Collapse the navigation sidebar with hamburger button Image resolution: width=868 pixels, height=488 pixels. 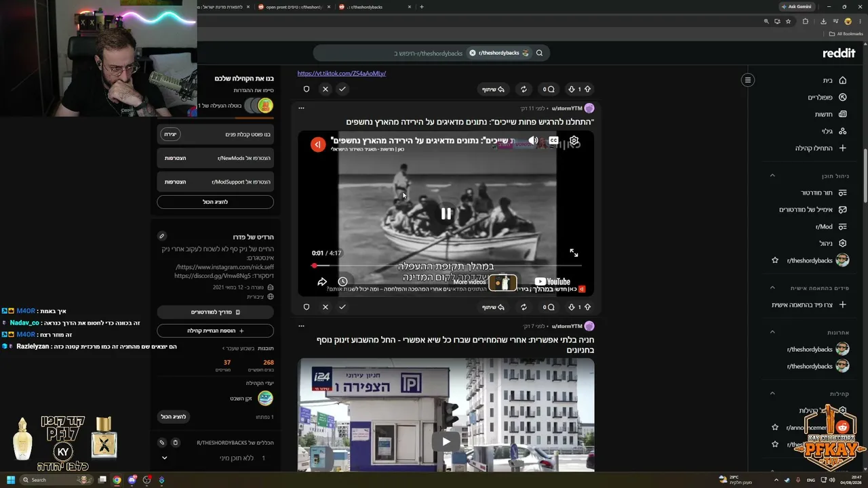click(x=748, y=80)
